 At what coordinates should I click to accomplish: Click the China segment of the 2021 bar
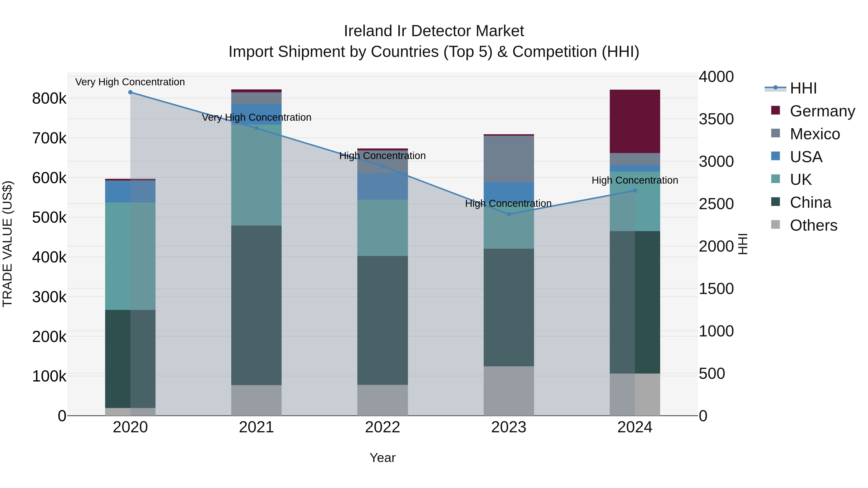(x=257, y=306)
